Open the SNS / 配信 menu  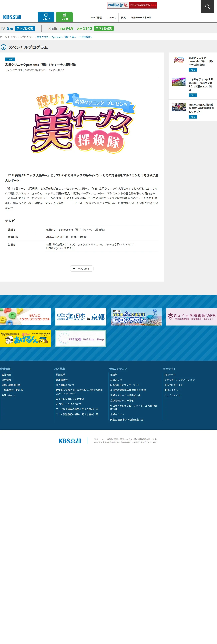point(96,18)
